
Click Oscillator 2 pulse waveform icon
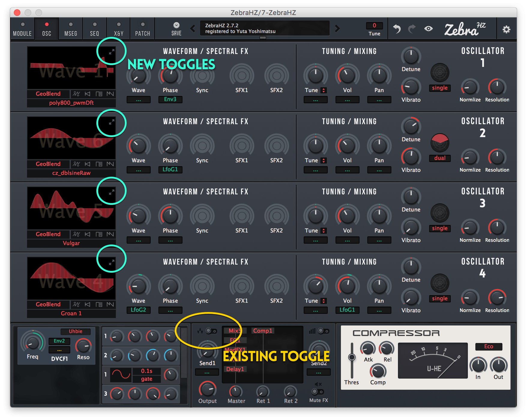click(x=99, y=164)
